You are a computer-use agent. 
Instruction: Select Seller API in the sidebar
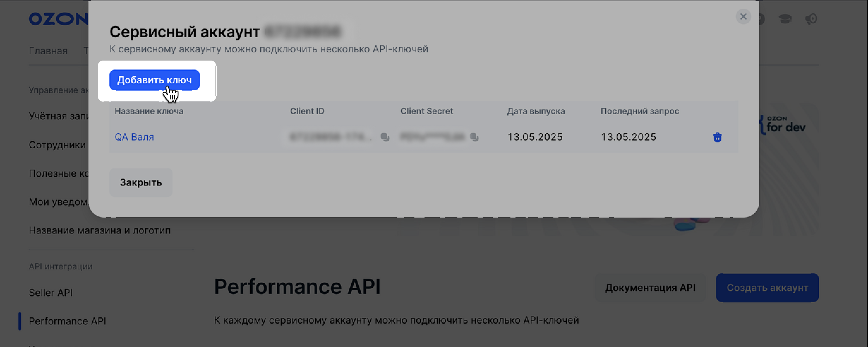[51, 292]
